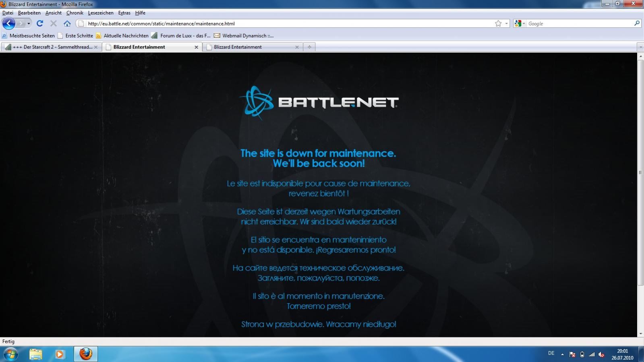Switch to the third Blizzard Entertainment tab
Screen dimensions: 644x362
253,47
